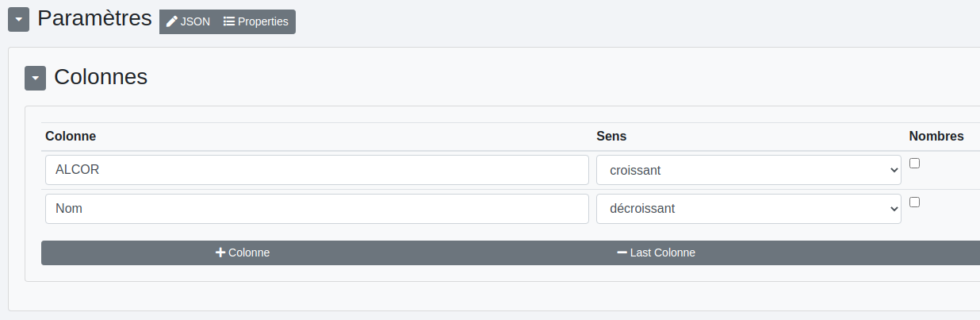Click the pencil icon beside JSON

pyautogui.click(x=171, y=22)
